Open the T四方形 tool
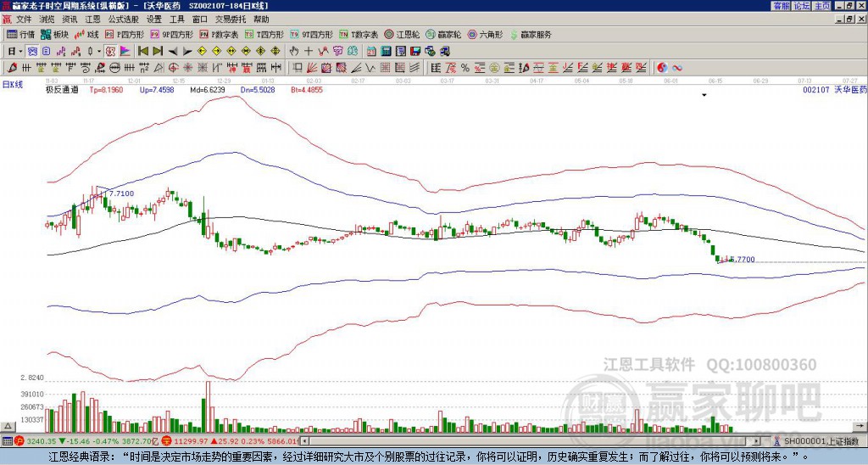 264,34
